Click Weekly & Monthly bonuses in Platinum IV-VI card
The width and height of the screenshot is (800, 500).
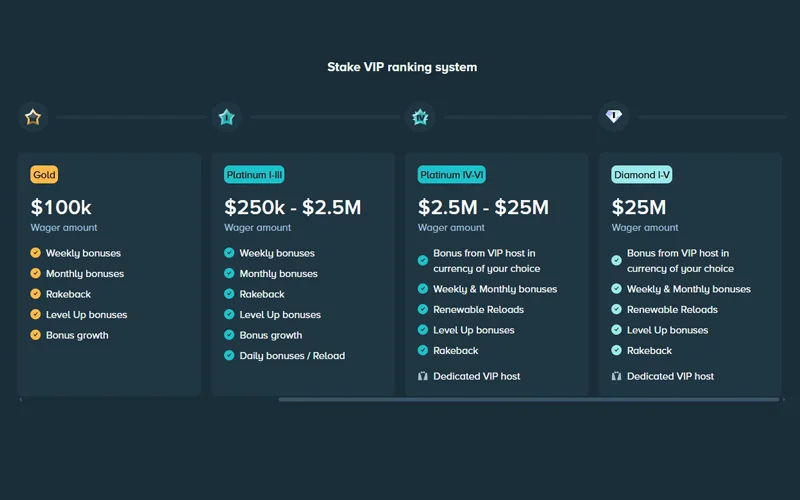pyautogui.click(x=495, y=289)
